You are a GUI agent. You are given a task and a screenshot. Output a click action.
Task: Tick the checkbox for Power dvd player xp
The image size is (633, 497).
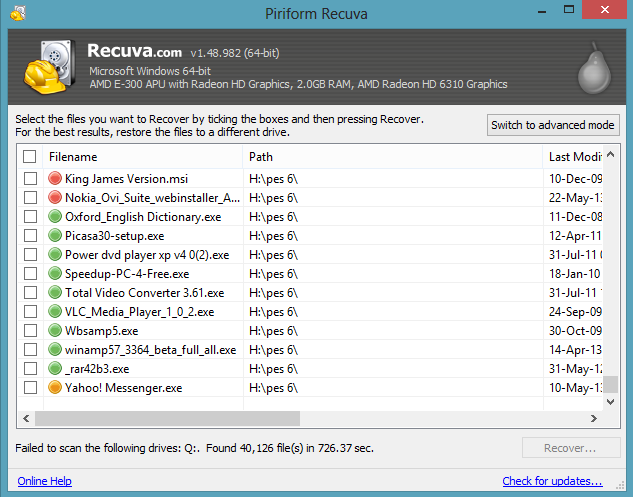tap(30, 254)
